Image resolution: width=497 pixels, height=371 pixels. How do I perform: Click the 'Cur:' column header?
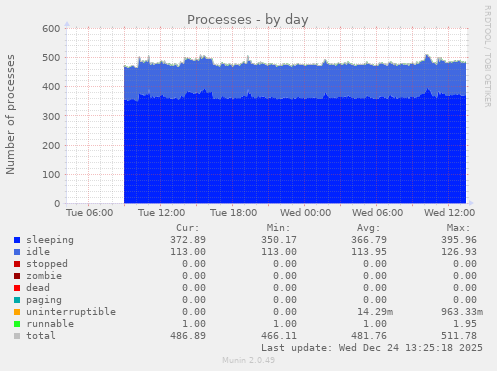(x=188, y=228)
